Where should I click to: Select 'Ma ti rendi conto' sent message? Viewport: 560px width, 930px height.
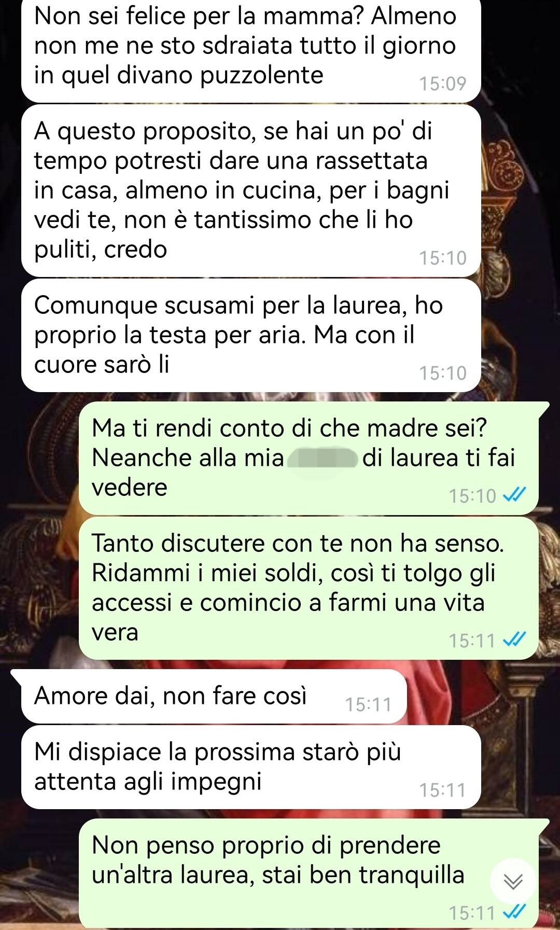tap(309, 458)
